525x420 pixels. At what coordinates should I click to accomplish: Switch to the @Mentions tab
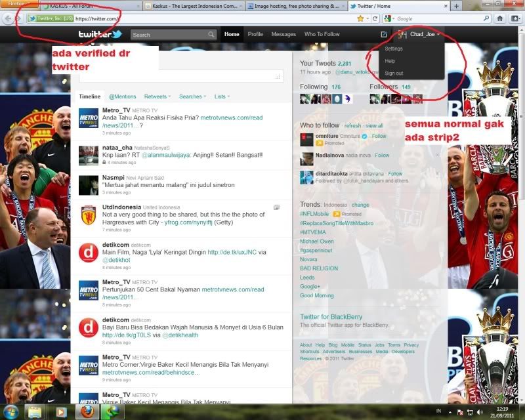tap(123, 96)
